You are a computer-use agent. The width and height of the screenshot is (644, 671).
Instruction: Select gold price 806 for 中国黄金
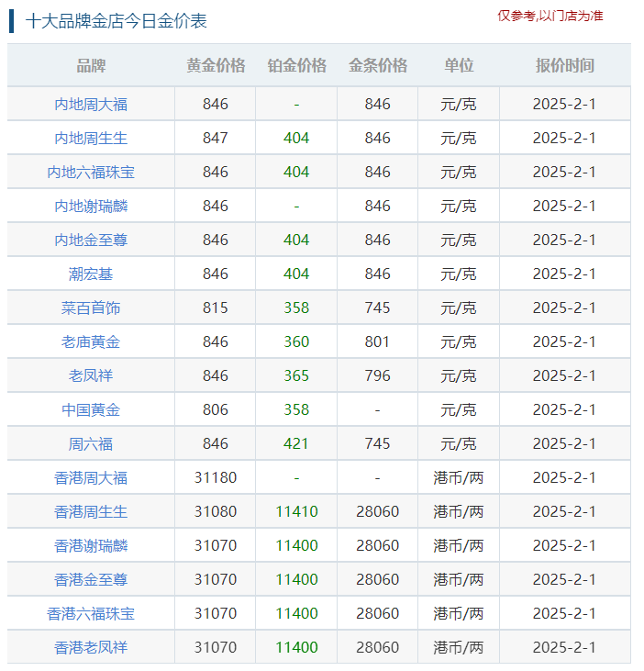point(216,409)
